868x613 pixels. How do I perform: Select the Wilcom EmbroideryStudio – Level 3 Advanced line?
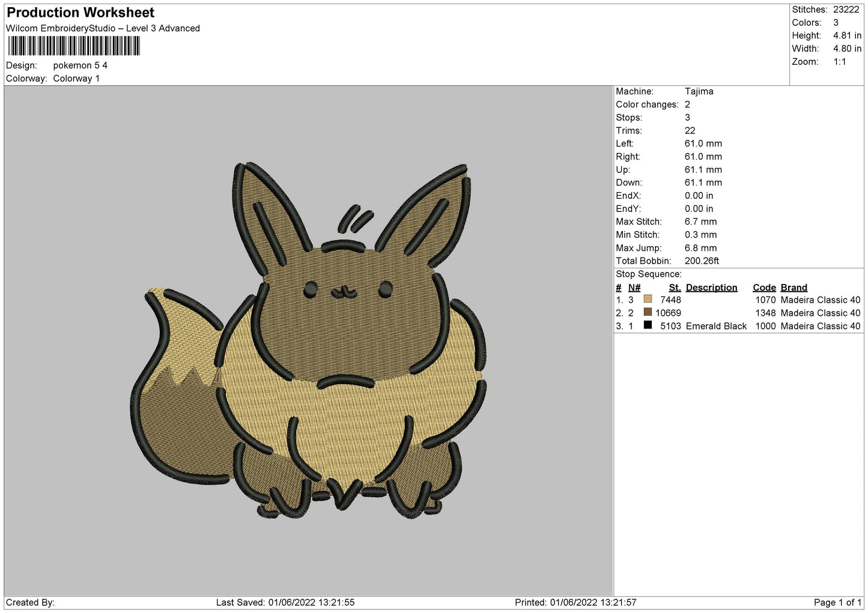pyautogui.click(x=103, y=28)
